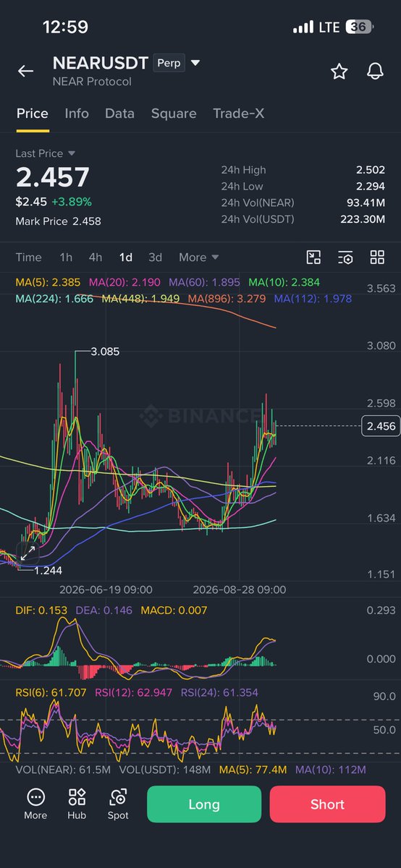Expand chart to fullscreen arrows icon
The image size is (401, 868).
tap(28, 554)
